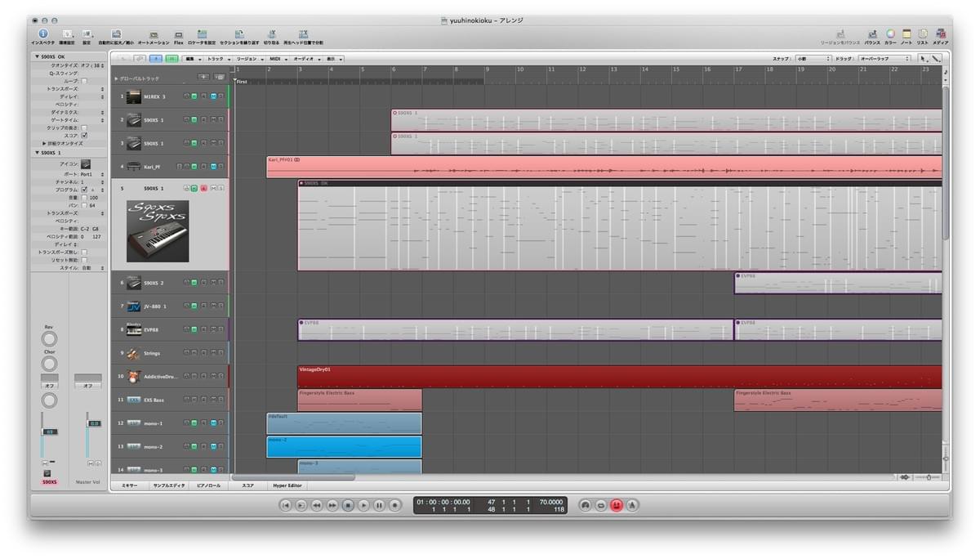Select the pointer tool in tool menu
The image size is (980, 559).
[x=924, y=59]
